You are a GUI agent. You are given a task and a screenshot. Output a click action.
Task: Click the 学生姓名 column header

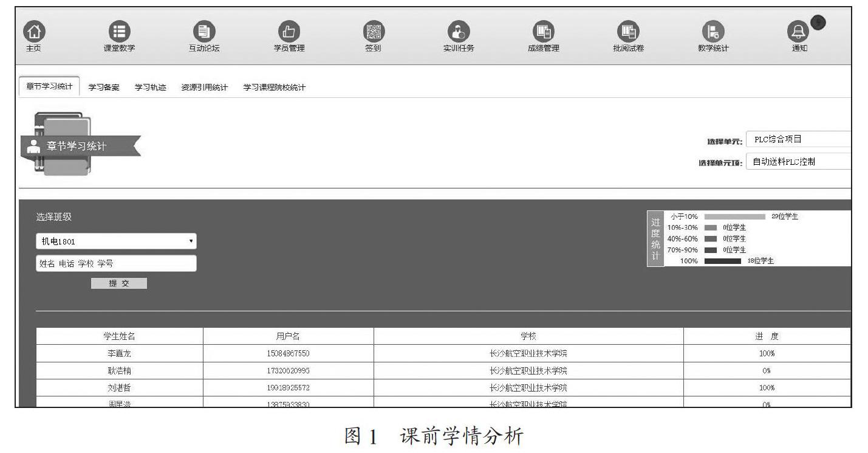(x=119, y=336)
